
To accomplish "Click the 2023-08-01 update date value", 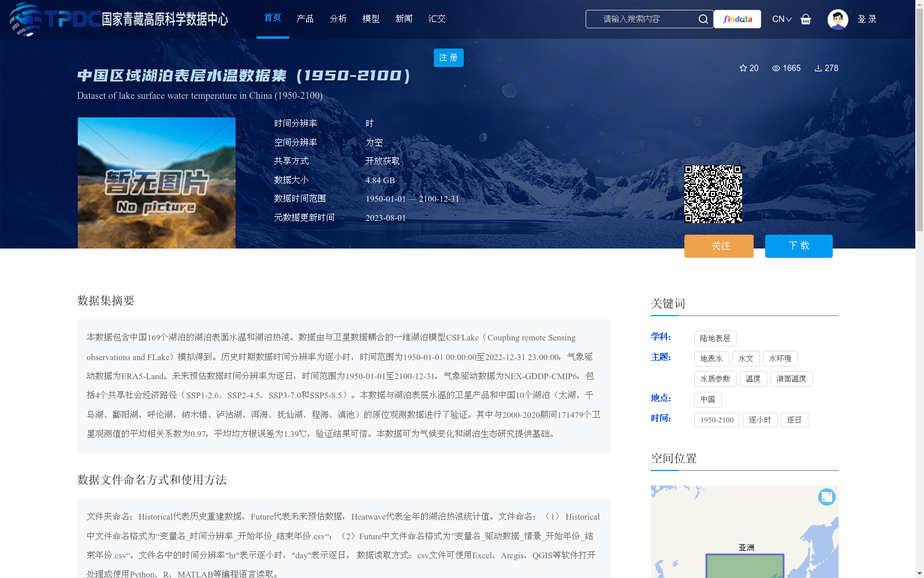I will click(x=385, y=218).
